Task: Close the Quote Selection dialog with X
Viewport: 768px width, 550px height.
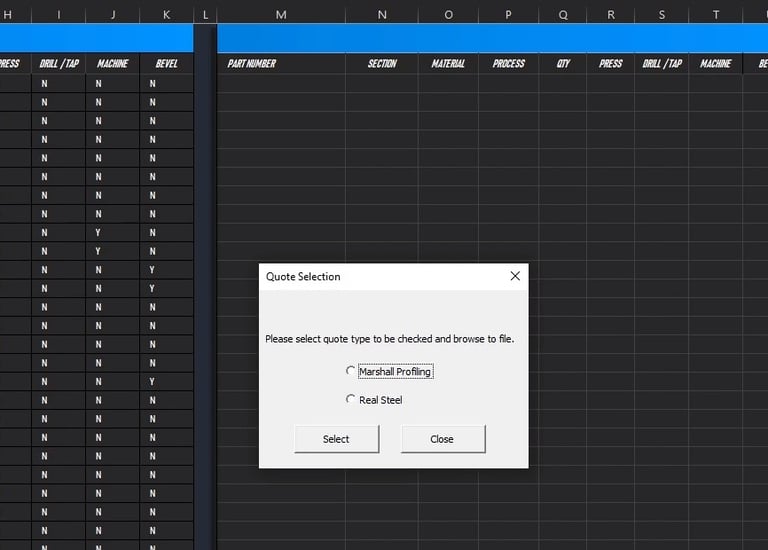Action: coord(515,276)
